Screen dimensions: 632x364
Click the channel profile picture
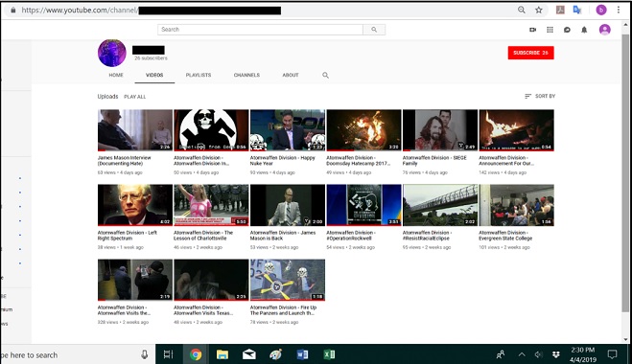point(112,53)
